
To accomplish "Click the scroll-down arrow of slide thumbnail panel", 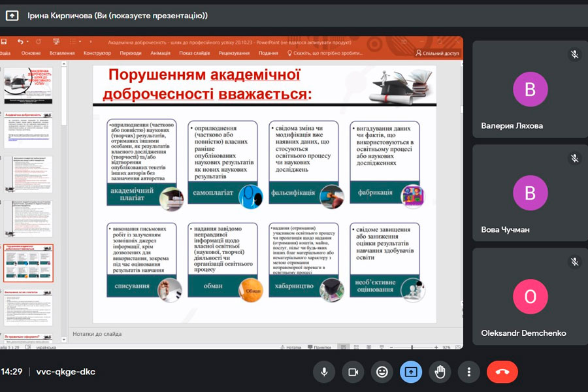I will coord(64,339).
